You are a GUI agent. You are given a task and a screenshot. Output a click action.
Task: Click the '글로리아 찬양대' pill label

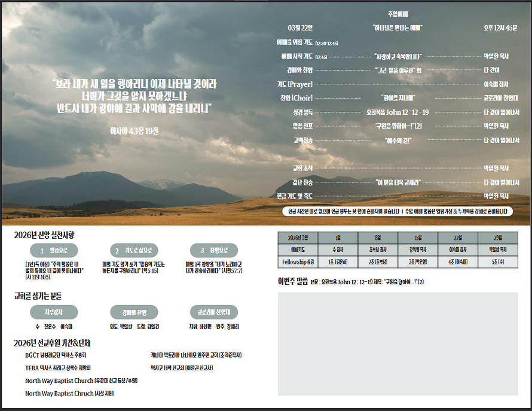[x=214, y=312]
